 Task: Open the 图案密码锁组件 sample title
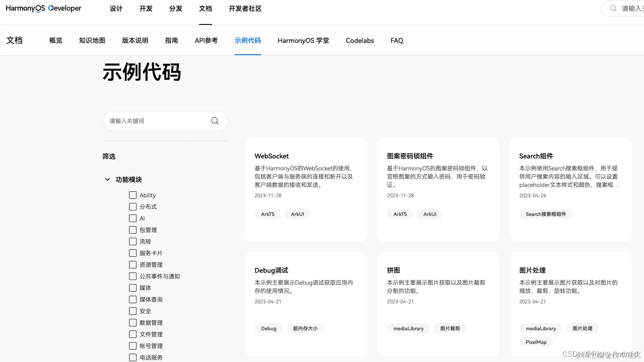410,156
